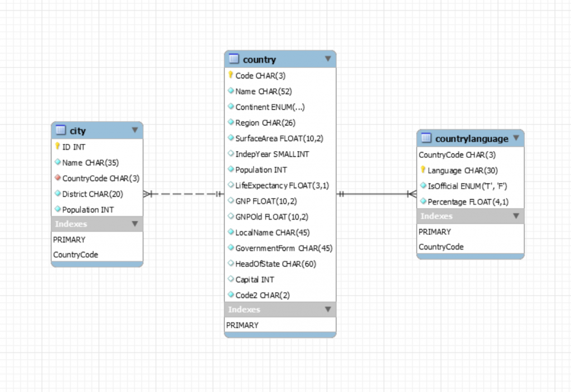Click the key icon beside ID INT
Image resolution: width=571 pixels, height=392 pixels.
(x=57, y=146)
